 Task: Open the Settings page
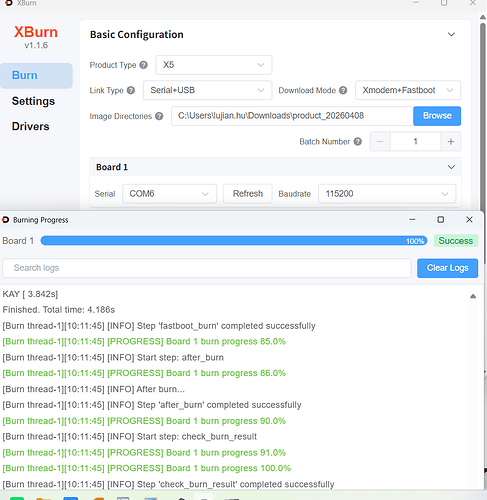[x=33, y=101]
